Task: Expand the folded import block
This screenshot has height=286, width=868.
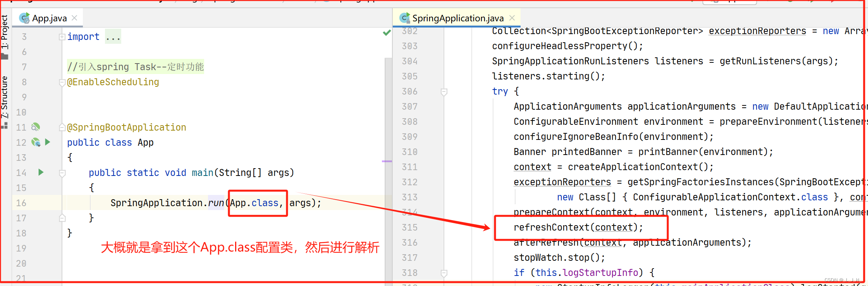Action: point(62,37)
